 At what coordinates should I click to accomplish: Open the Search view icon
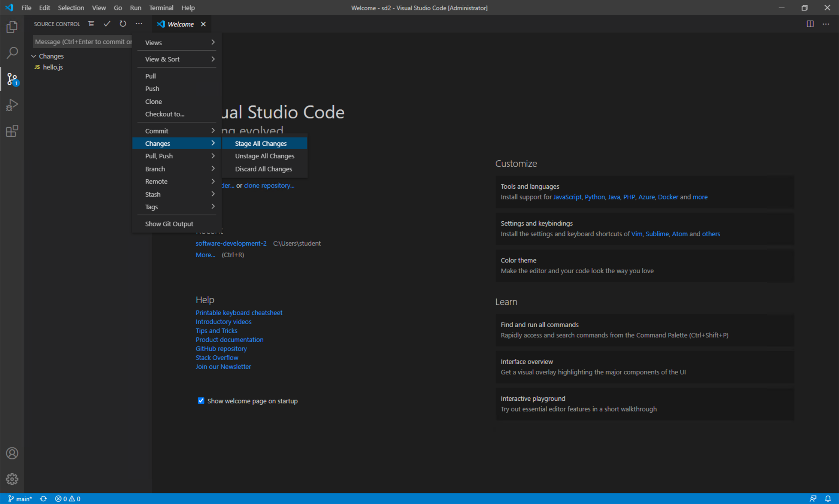12,53
